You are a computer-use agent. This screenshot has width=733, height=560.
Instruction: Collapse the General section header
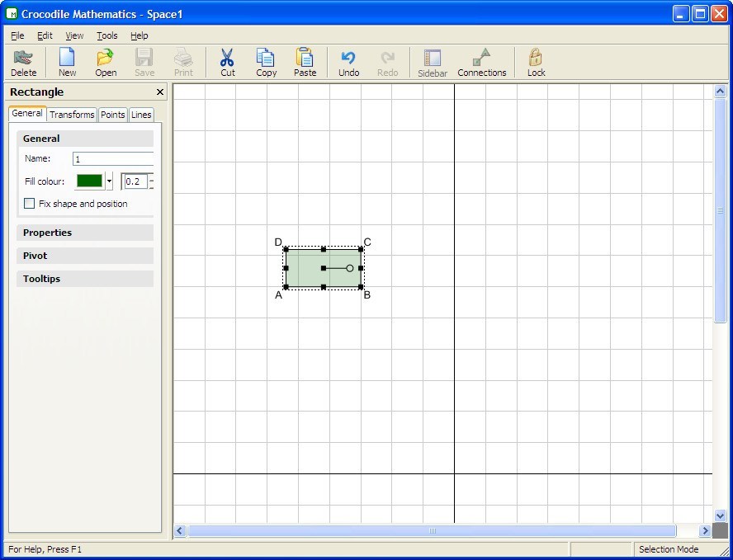85,139
